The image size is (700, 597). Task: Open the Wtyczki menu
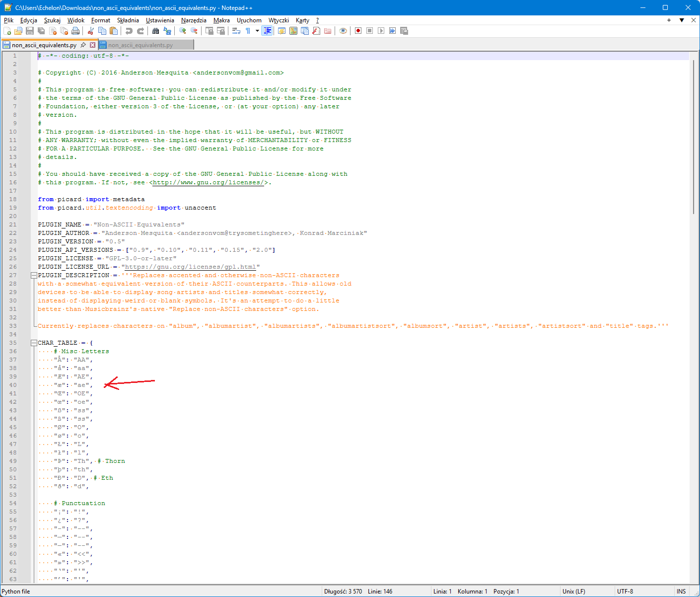(279, 20)
